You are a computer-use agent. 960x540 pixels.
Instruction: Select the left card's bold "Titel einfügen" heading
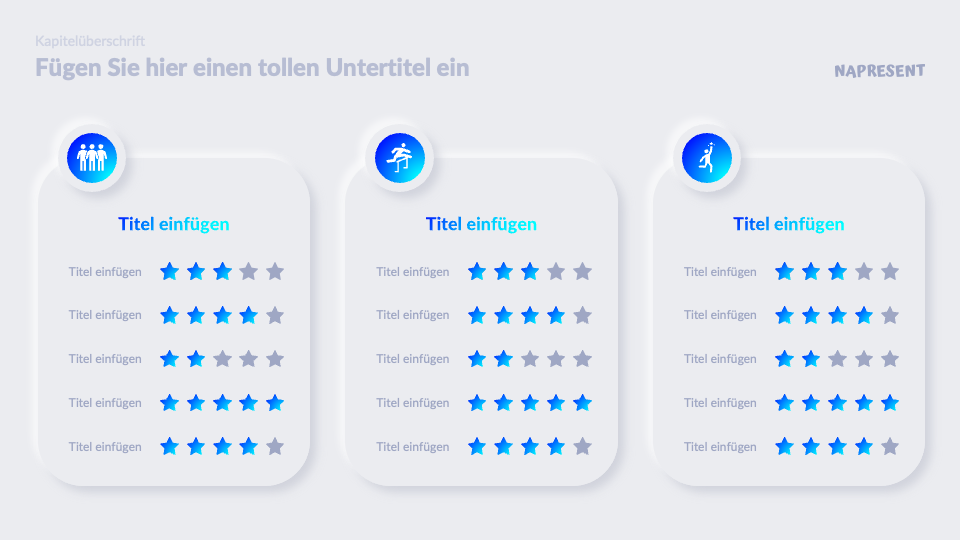point(174,224)
